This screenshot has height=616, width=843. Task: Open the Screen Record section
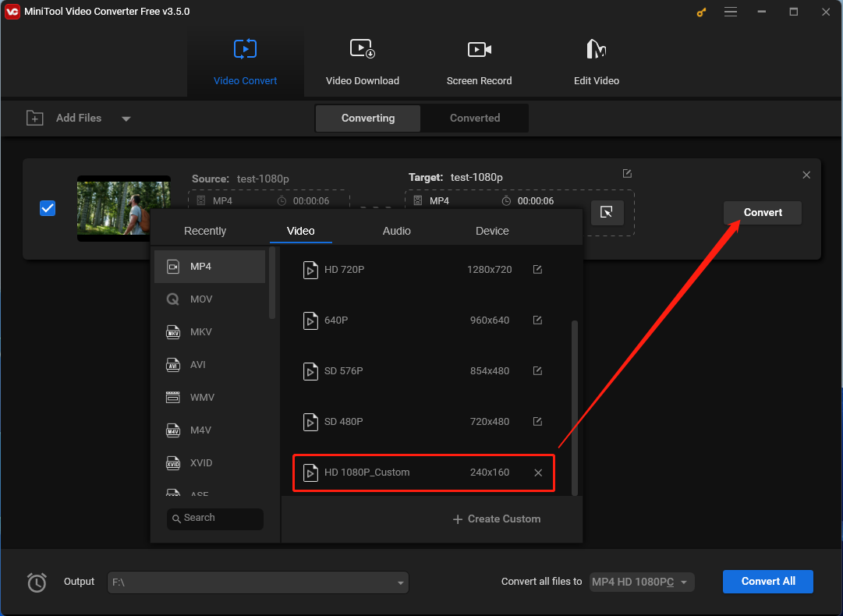click(x=479, y=62)
